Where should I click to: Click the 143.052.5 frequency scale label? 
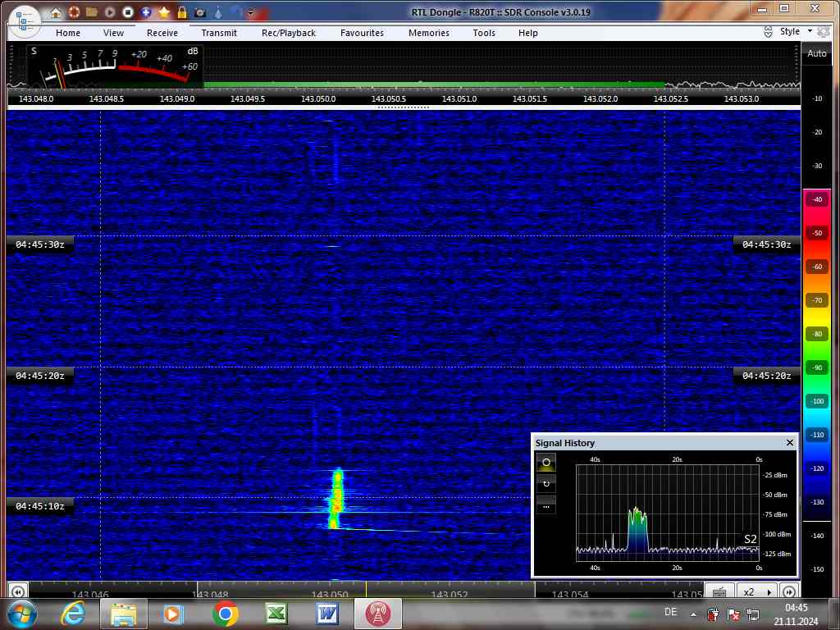[x=671, y=99]
